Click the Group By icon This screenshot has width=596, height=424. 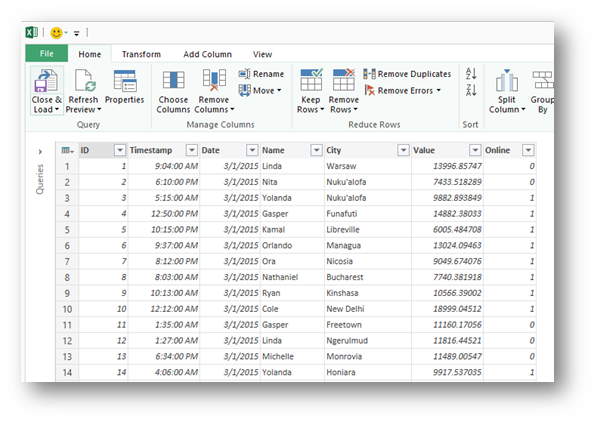point(543,80)
